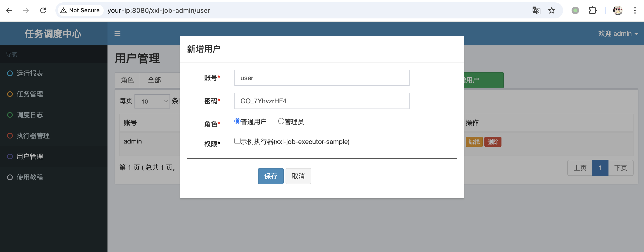Open the browser extensions puzzle icon
This screenshot has height=252, width=644.
click(x=592, y=10)
